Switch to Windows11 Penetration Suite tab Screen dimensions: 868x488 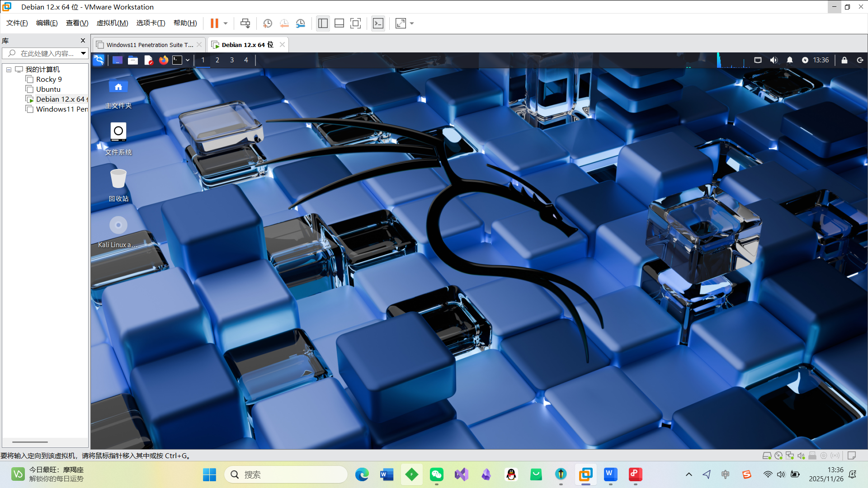(149, 45)
